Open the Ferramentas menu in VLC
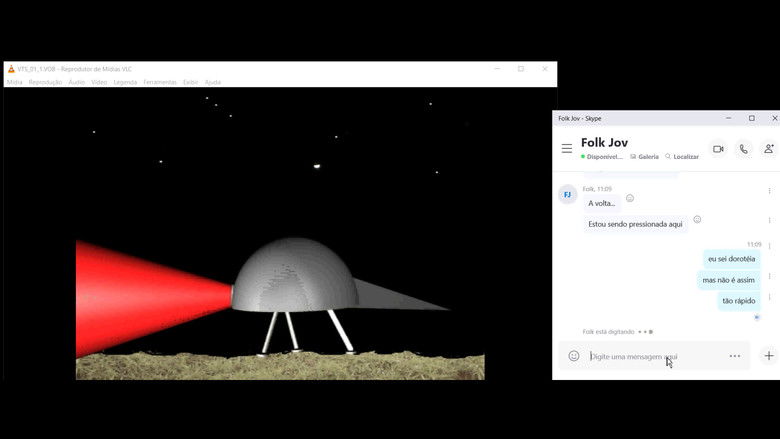This screenshot has height=439, width=780. pyautogui.click(x=159, y=82)
